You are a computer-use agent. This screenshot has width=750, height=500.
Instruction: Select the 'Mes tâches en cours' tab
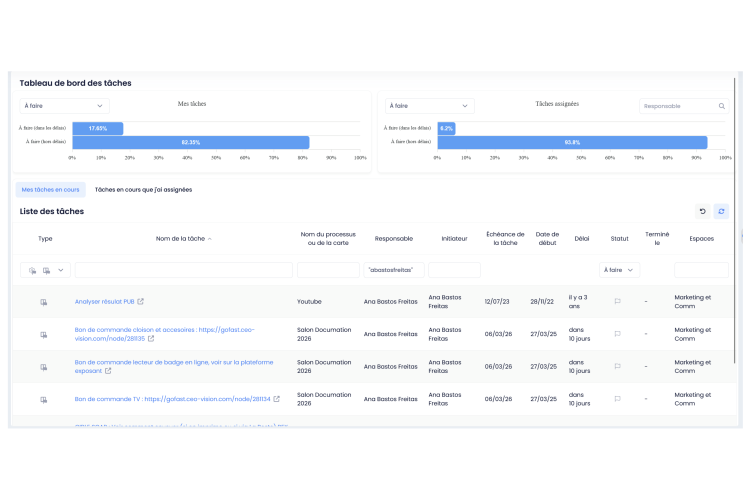pos(50,189)
